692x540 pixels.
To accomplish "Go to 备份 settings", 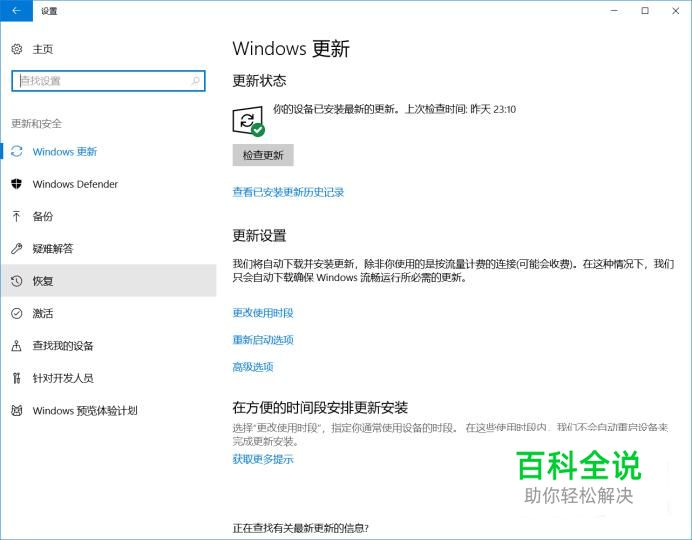I will [x=108, y=216].
